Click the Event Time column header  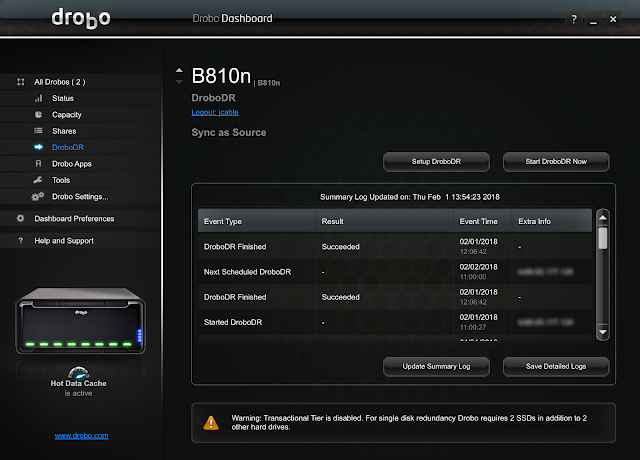point(482,221)
